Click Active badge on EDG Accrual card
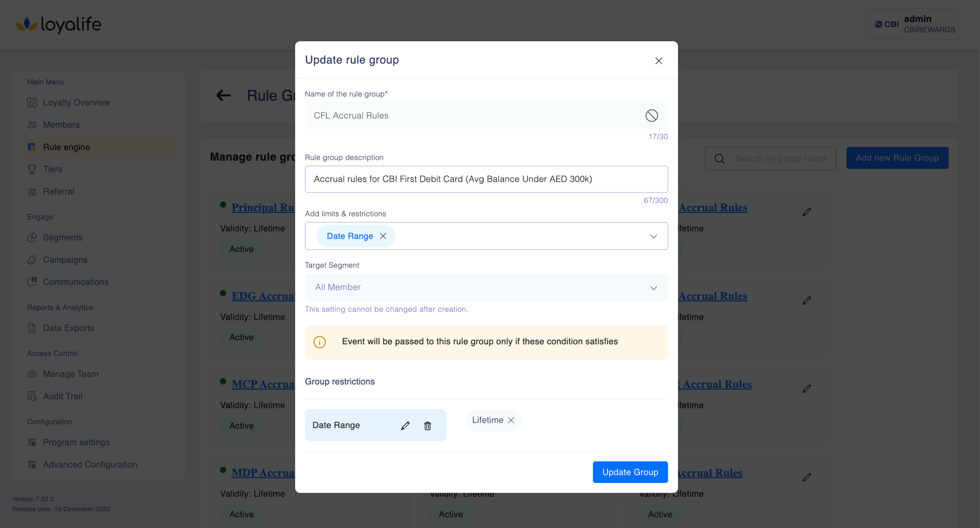 pyautogui.click(x=242, y=337)
